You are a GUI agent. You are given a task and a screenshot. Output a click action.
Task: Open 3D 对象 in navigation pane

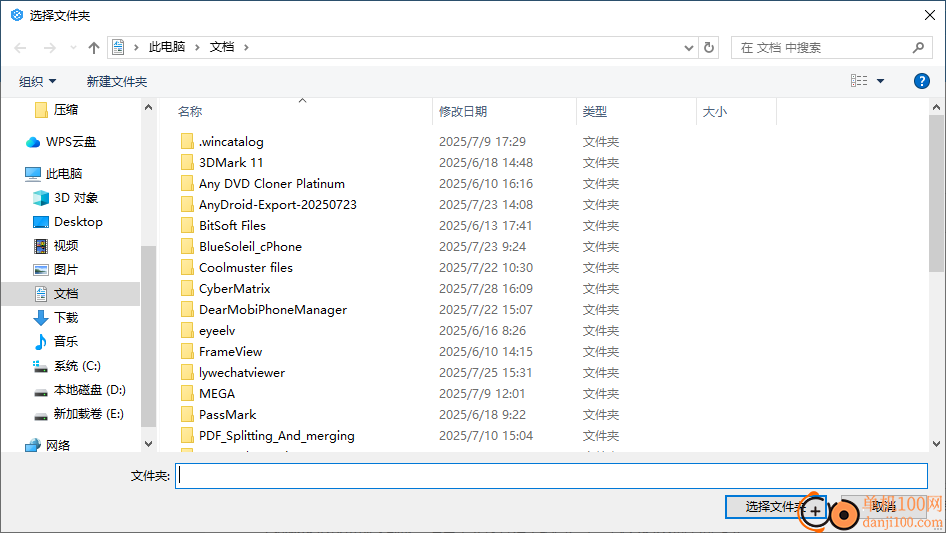point(75,198)
